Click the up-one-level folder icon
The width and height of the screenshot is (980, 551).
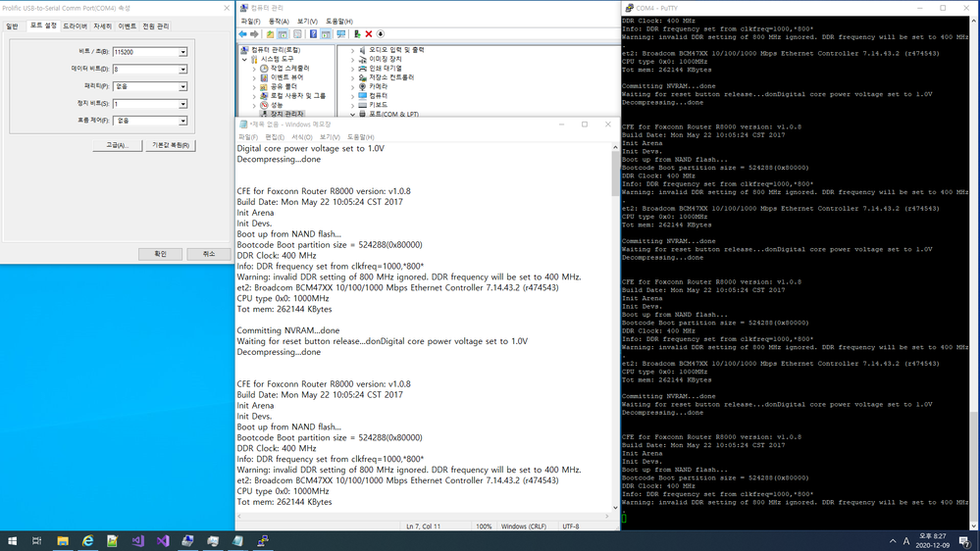[x=270, y=34]
